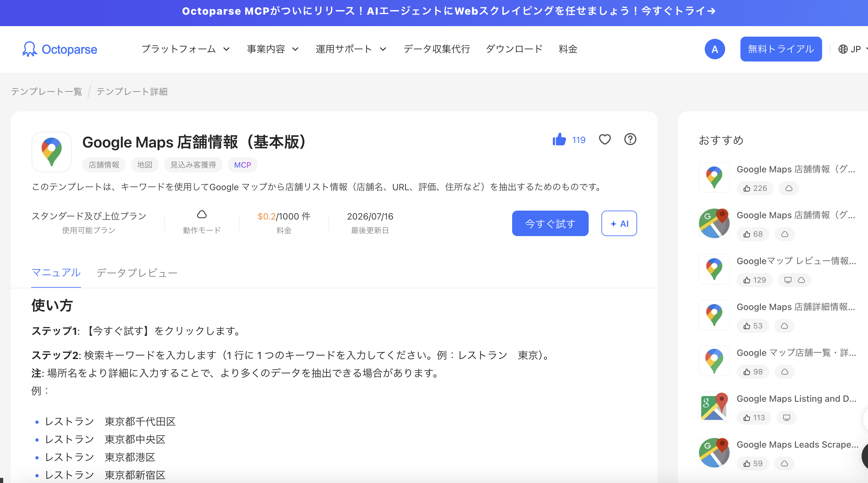This screenshot has height=483, width=868.
Task: Click the 地図 tag
Action: (144, 165)
